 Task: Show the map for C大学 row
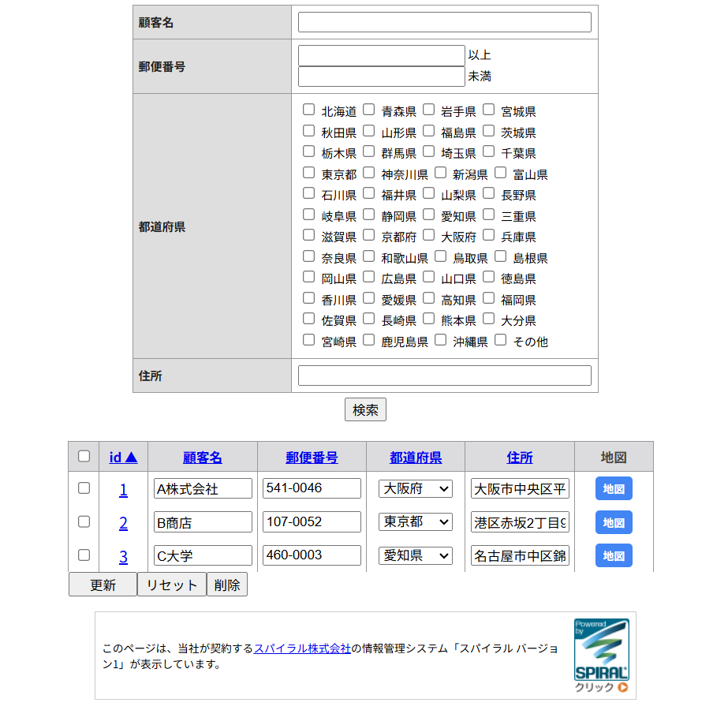click(x=614, y=555)
